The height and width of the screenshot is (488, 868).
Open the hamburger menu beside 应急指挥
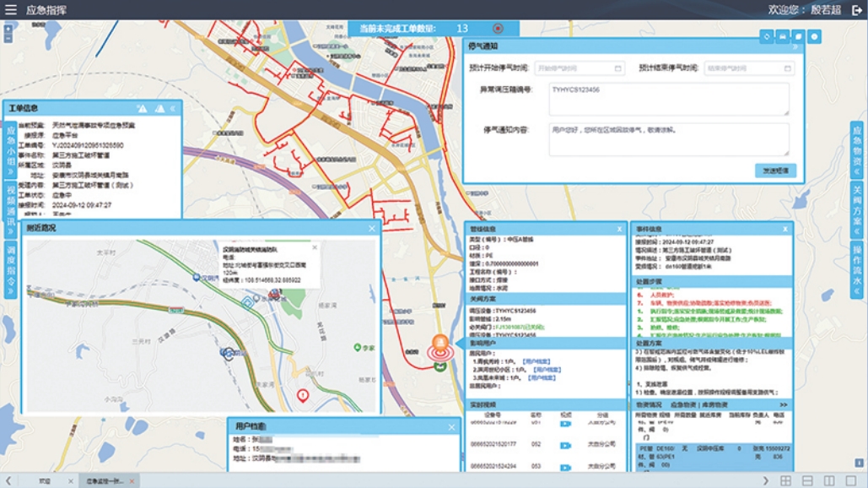tap(10, 9)
